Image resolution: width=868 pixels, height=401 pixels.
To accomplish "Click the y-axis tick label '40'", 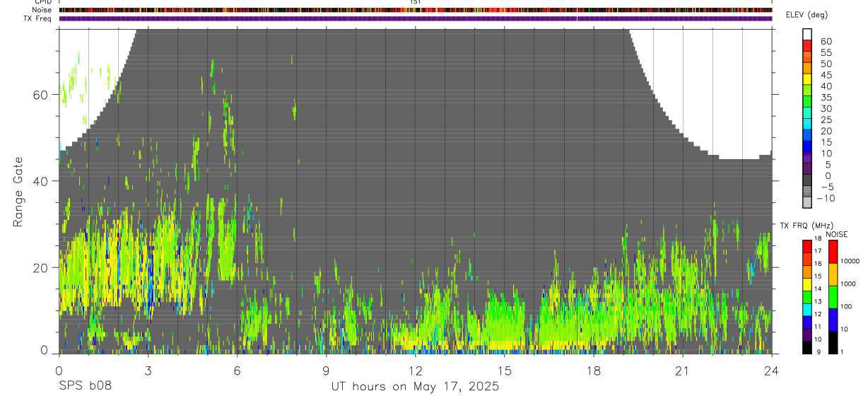I will pyautogui.click(x=40, y=181).
